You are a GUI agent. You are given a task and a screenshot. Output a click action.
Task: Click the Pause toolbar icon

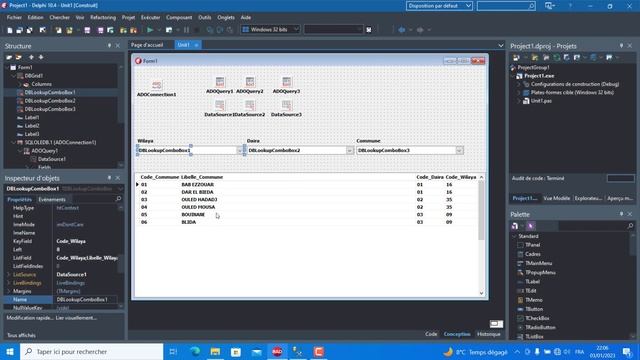[186, 30]
